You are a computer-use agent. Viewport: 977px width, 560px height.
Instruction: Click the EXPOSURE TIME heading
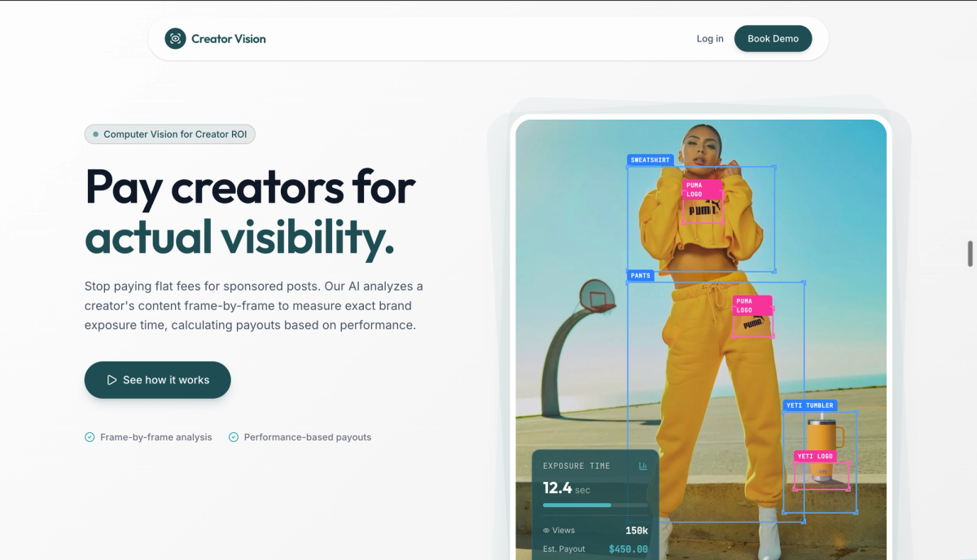576,466
